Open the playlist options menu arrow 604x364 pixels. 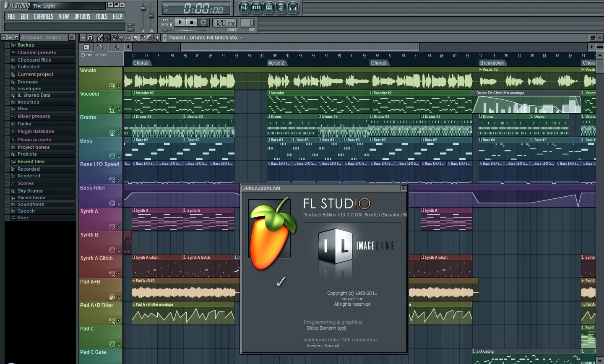click(x=83, y=38)
